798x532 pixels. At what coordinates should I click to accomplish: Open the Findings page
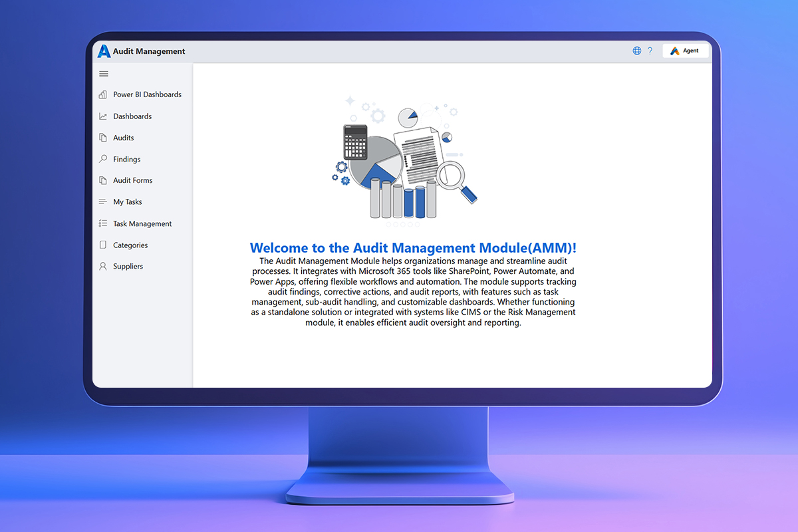128,159
